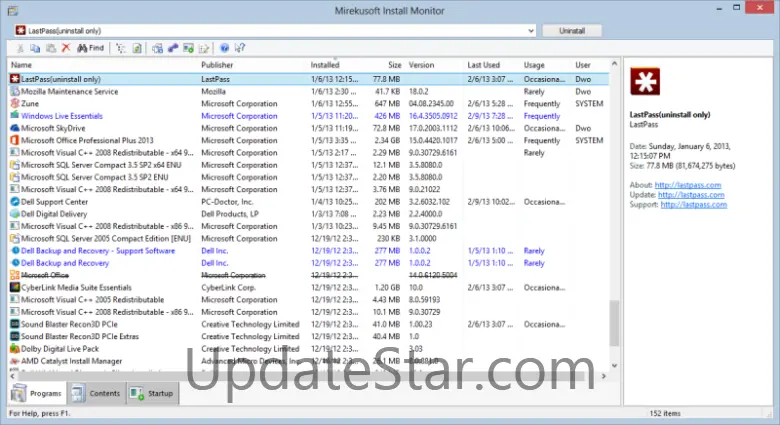Click the vertical scrollbar down arrow

[614, 366]
